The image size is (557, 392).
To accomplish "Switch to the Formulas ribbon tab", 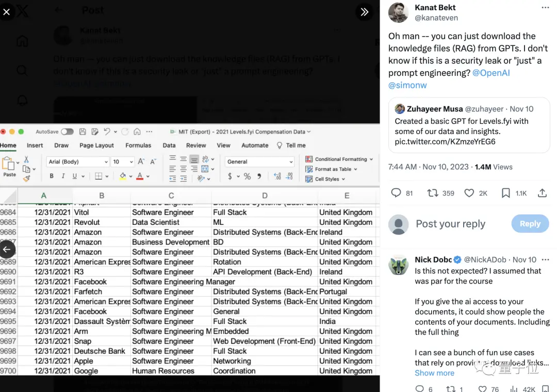I will [138, 145].
